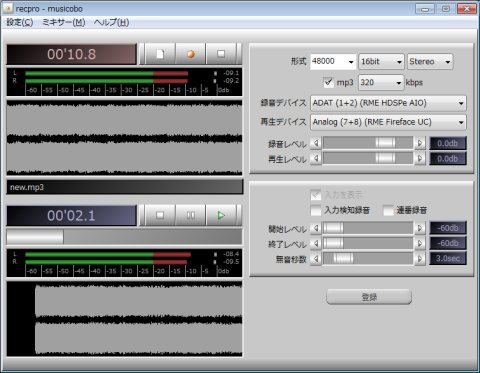Open the 16bit depth dropdown
The image size is (480, 373).
click(x=381, y=62)
